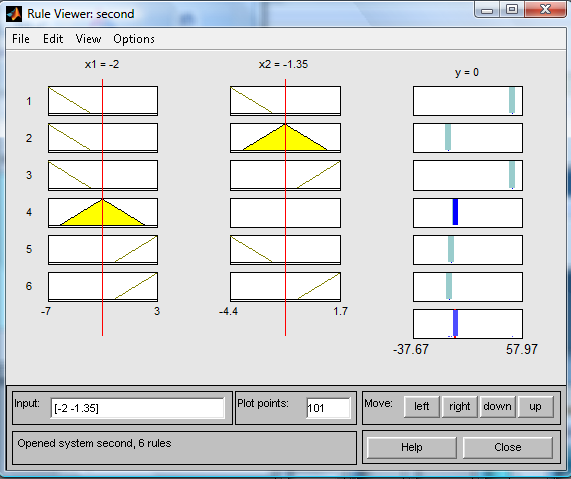Click rule 1 x2 membership plot
571x479 pixels.
(x=286, y=101)
